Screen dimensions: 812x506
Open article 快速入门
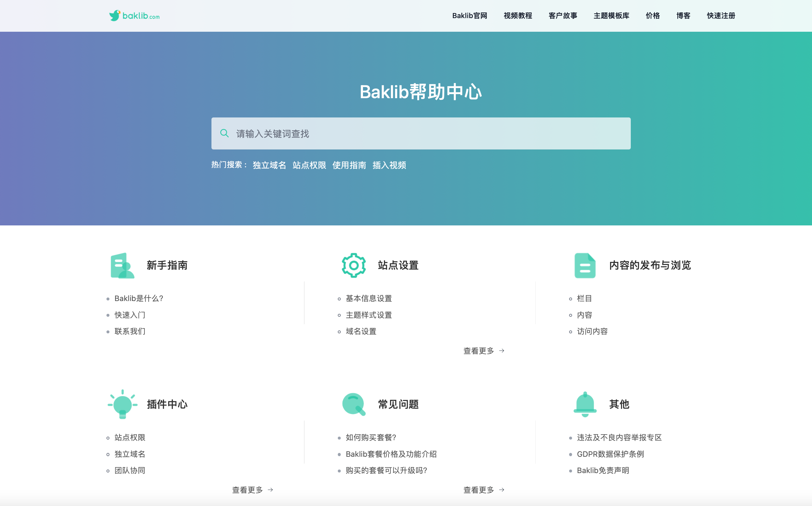coord(130,315)
